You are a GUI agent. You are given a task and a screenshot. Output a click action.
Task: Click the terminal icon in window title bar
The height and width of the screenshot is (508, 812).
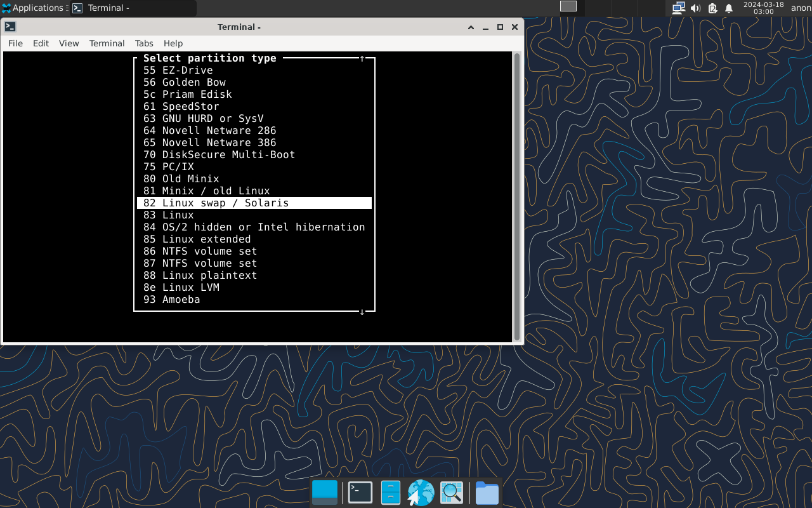coord(10,27)
